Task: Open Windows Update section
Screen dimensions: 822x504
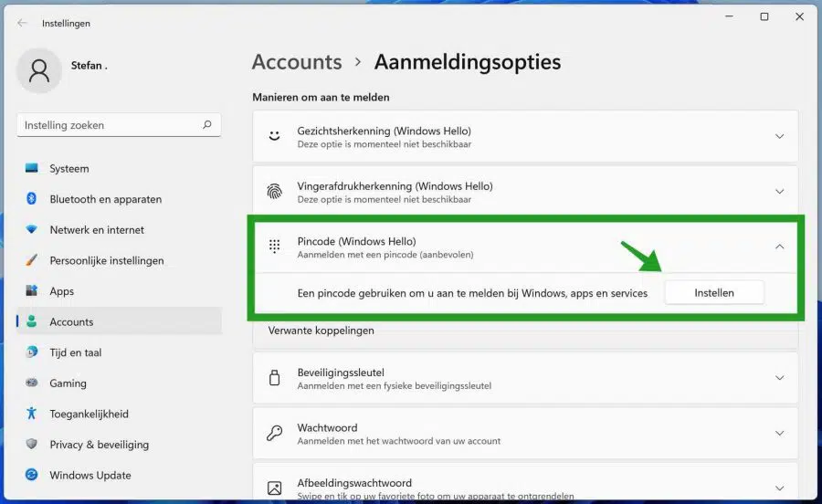Action: click(119, 475)
